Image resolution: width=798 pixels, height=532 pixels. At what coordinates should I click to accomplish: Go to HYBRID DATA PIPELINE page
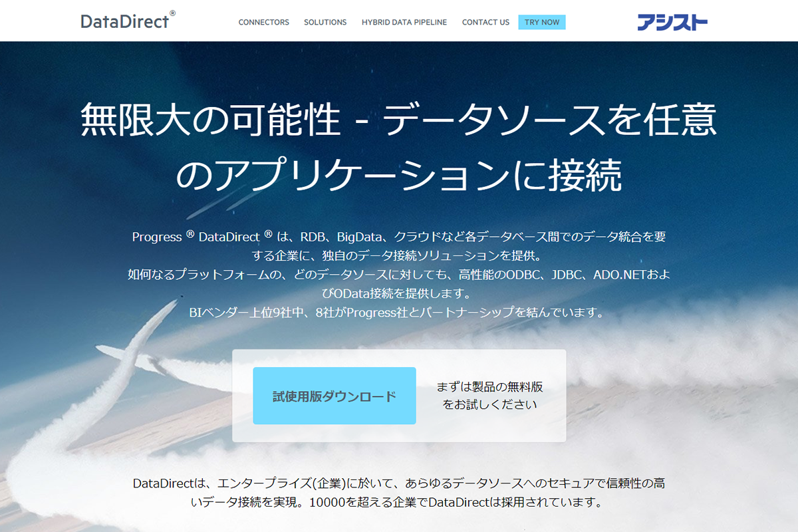(404, 22)
